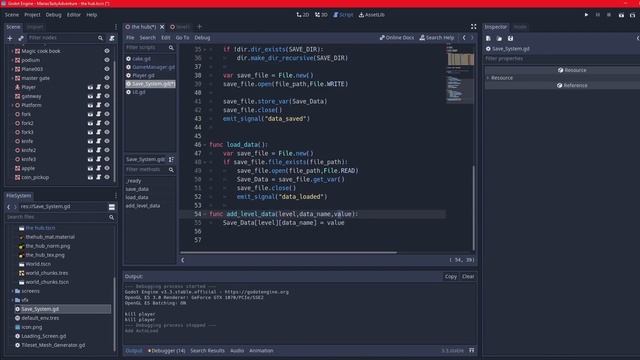Expand the screens folder

(x=12, y=291)
